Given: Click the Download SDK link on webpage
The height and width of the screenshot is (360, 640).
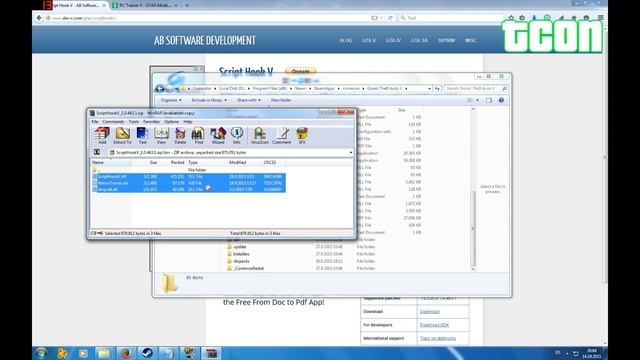Looking at the screenshot, I should coord(434,325).
